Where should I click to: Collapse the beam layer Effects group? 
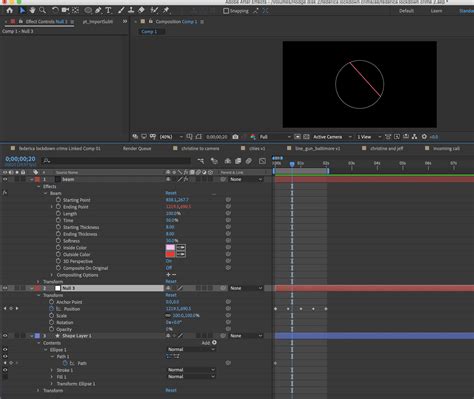click(x=38, y=186)
